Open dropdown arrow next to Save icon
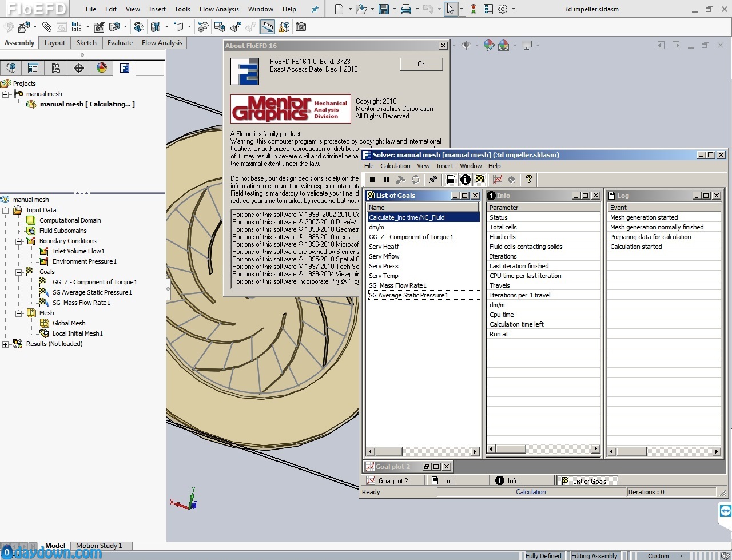This screenshot has width=732, height=560. point(395,9)
